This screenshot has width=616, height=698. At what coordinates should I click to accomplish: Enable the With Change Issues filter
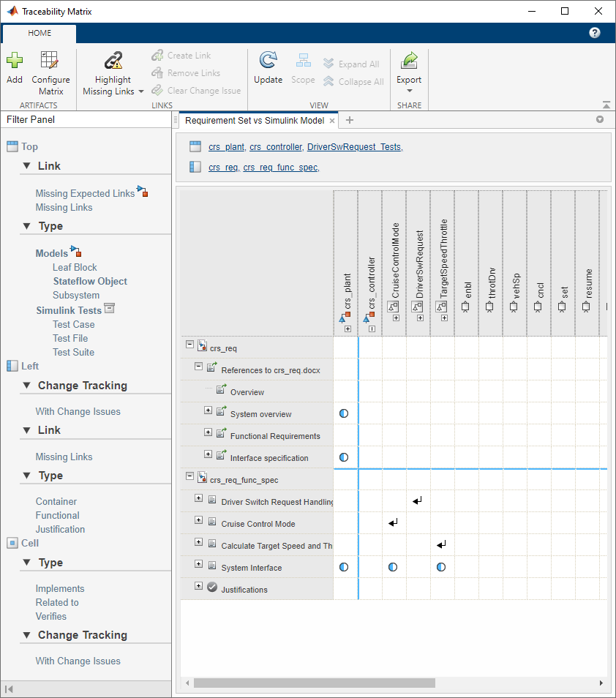77,411
